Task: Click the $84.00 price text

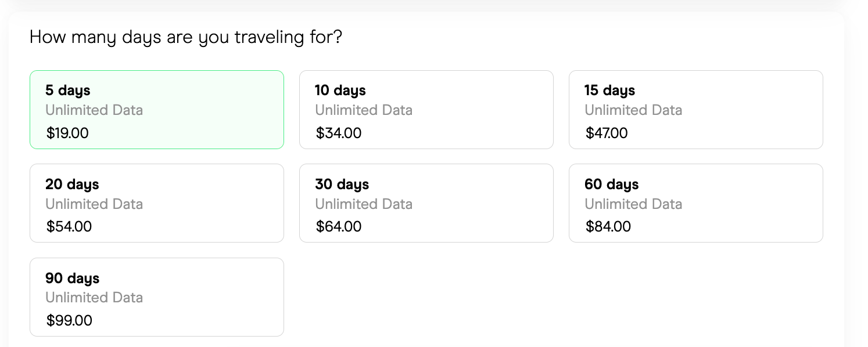Action: pyautogui.click(x=608, y=226)
